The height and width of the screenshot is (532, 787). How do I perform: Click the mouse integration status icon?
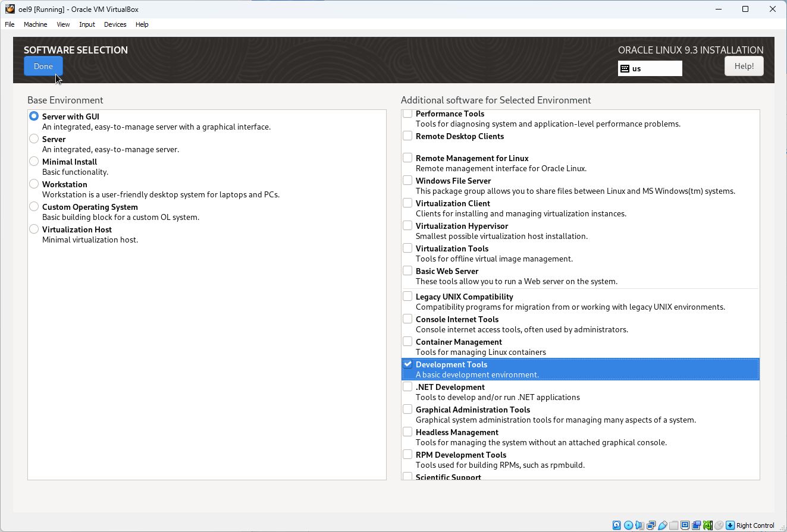(719, 525)
